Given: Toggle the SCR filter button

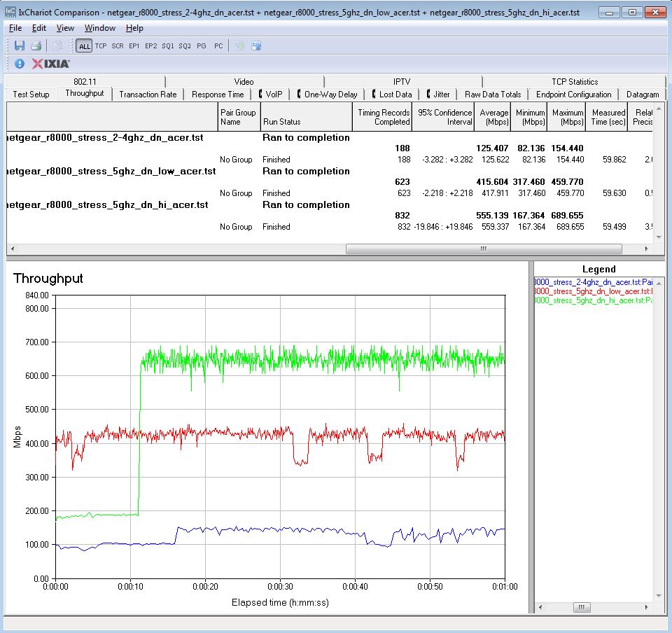Looking at the screenshot, I should coord(118,46).
